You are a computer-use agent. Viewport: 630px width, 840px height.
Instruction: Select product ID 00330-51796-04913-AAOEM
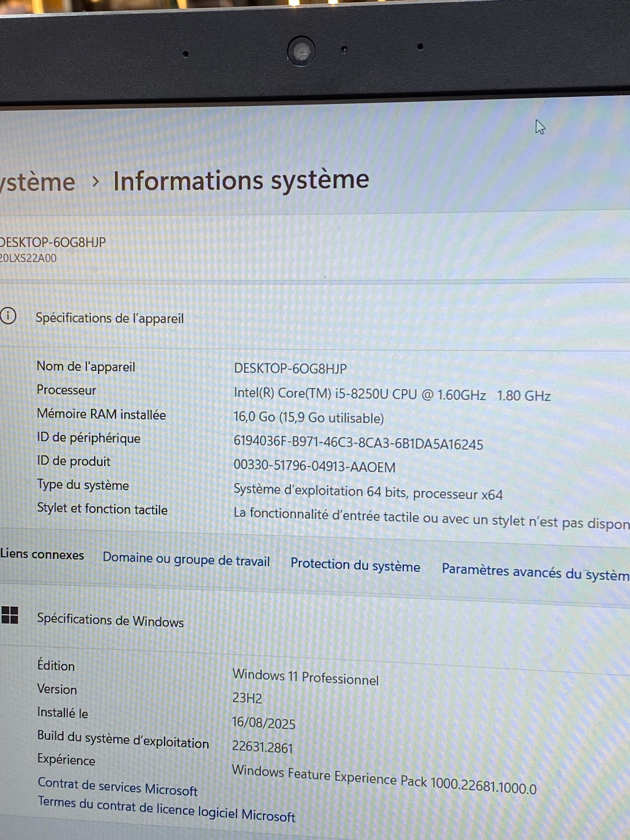314,466
